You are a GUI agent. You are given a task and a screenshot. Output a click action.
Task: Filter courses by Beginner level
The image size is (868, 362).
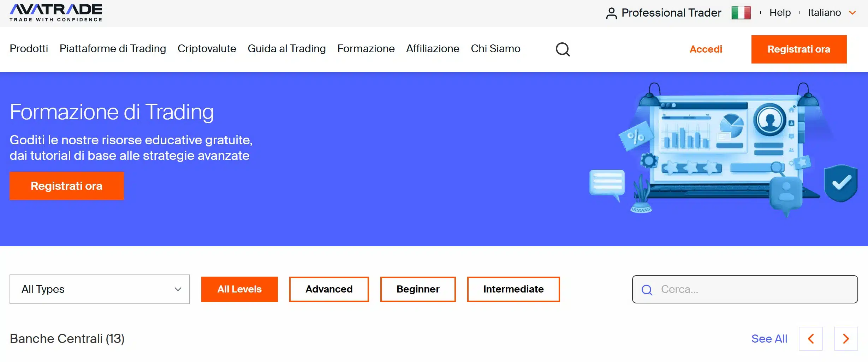[x=418, y=289]
